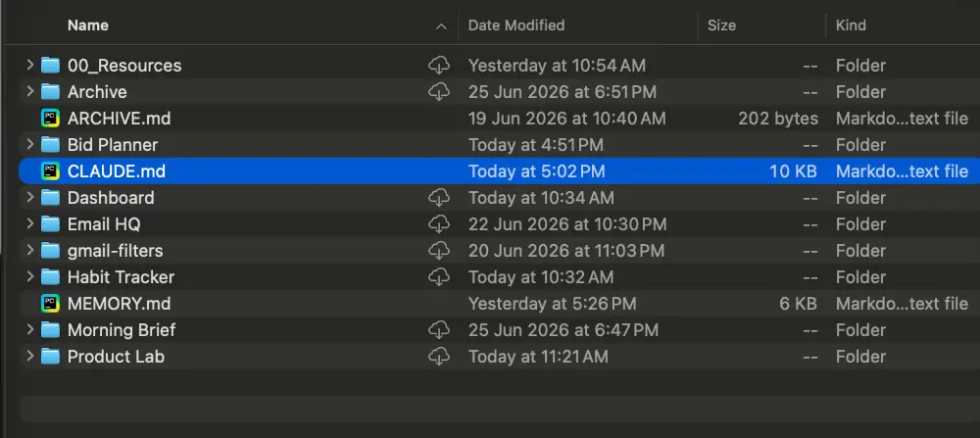Download the Archive folder from iCloud
The image size is (980, 438).
(x=439, y=92)
